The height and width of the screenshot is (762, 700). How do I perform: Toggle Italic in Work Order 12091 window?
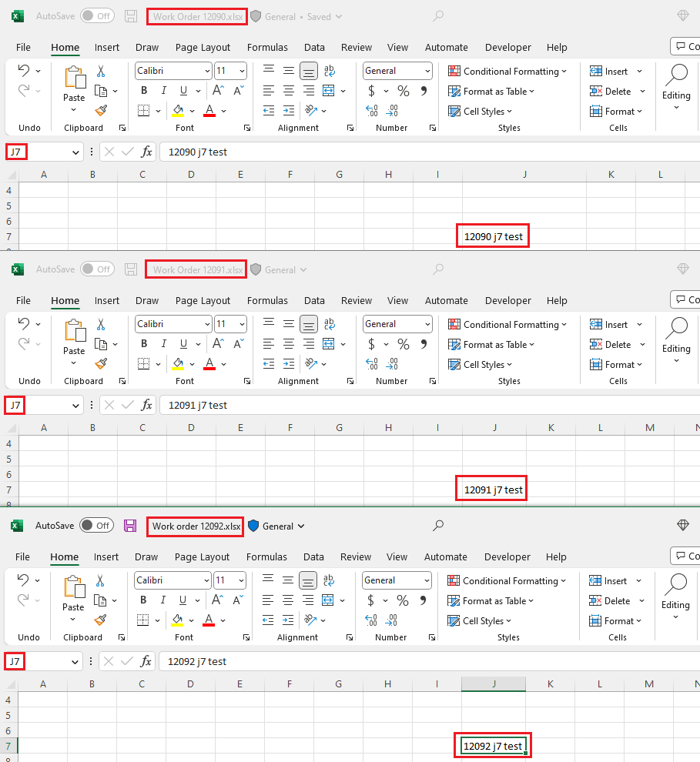pos(164,343)
